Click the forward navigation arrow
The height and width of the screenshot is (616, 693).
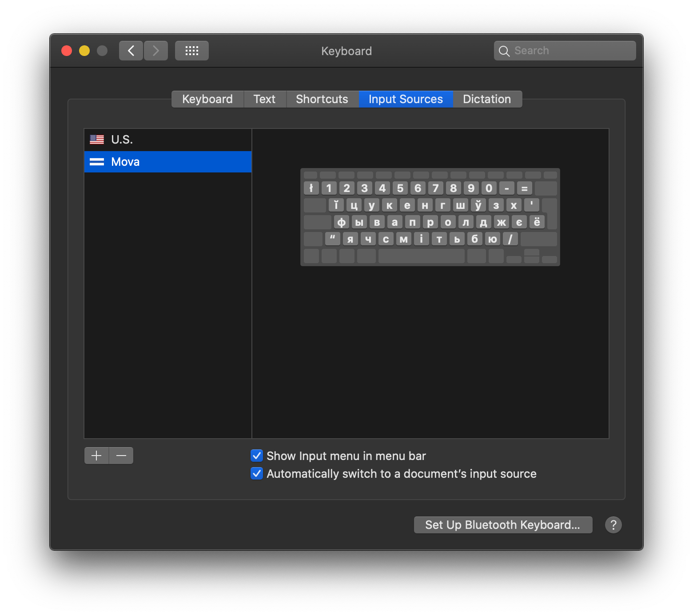click(x=155, y=50)
